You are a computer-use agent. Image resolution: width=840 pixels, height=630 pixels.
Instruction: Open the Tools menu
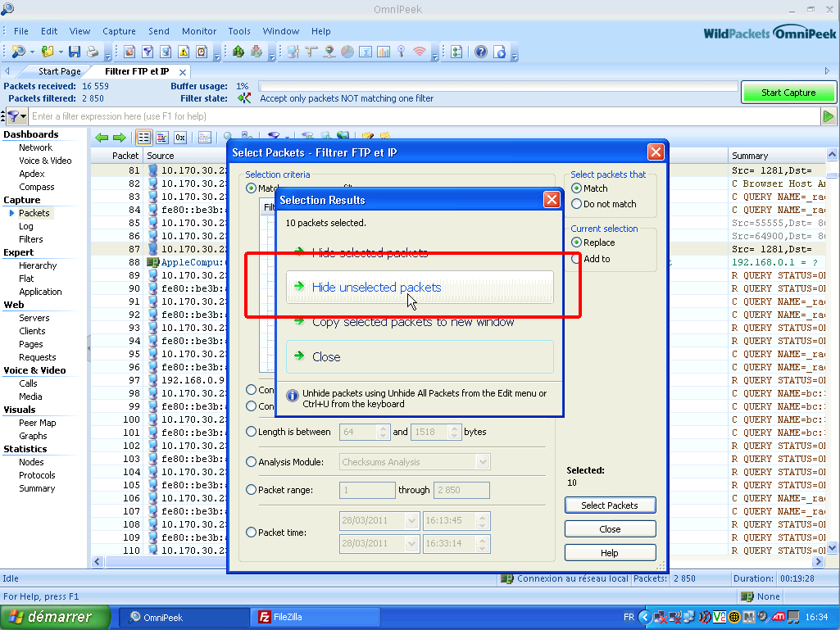tap(239, 31)
